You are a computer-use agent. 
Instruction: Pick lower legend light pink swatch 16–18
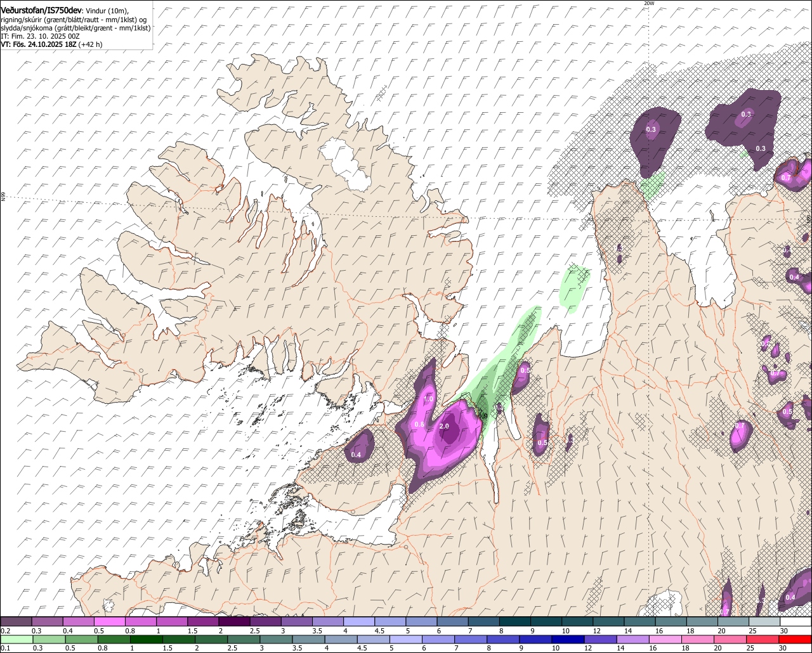click(x=666, y=640)
